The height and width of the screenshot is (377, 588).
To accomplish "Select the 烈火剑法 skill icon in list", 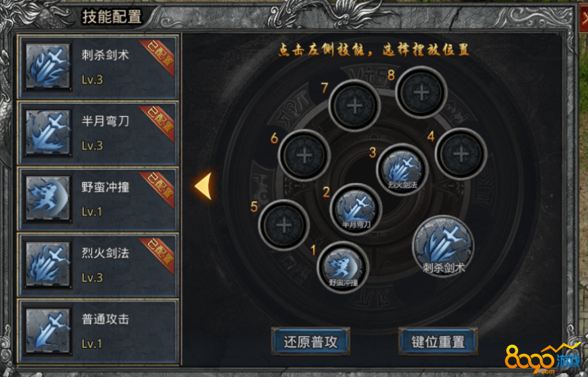I will (x=48, y=265).
